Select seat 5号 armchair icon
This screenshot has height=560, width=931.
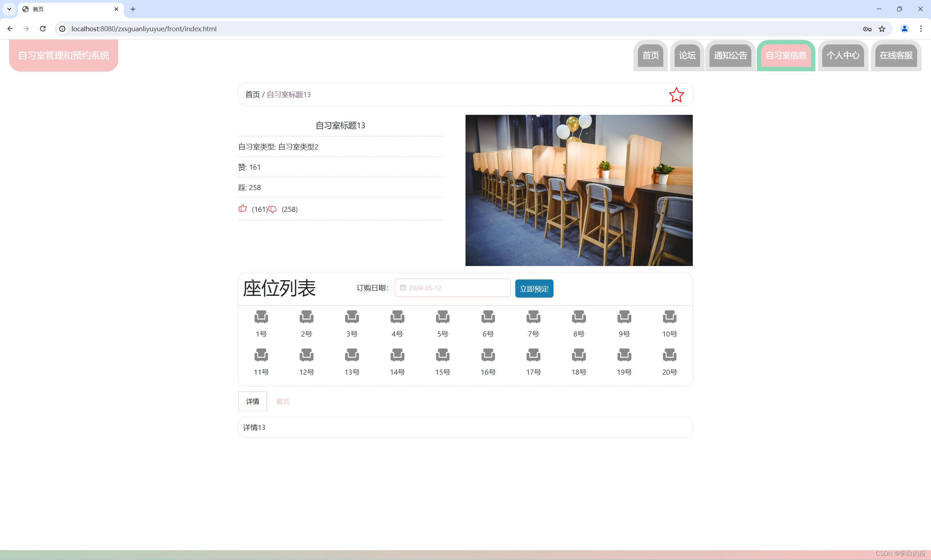[443, 317]
